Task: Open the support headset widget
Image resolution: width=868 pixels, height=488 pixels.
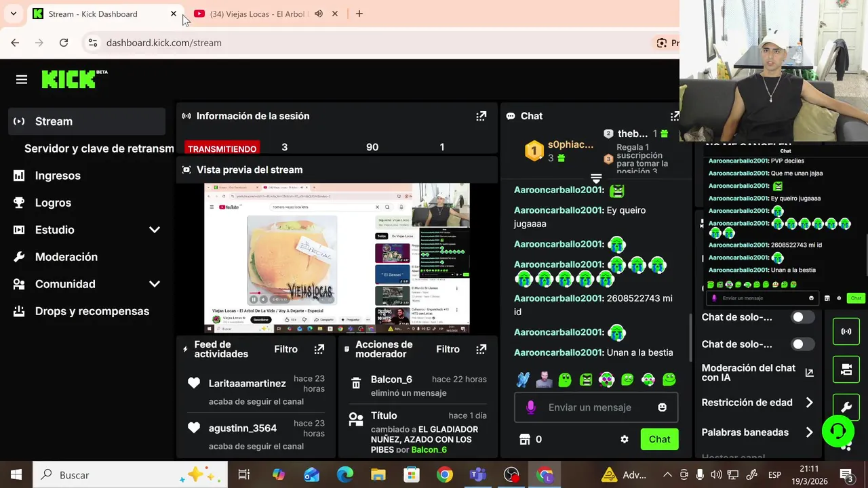Action: (x=837, y=430)
